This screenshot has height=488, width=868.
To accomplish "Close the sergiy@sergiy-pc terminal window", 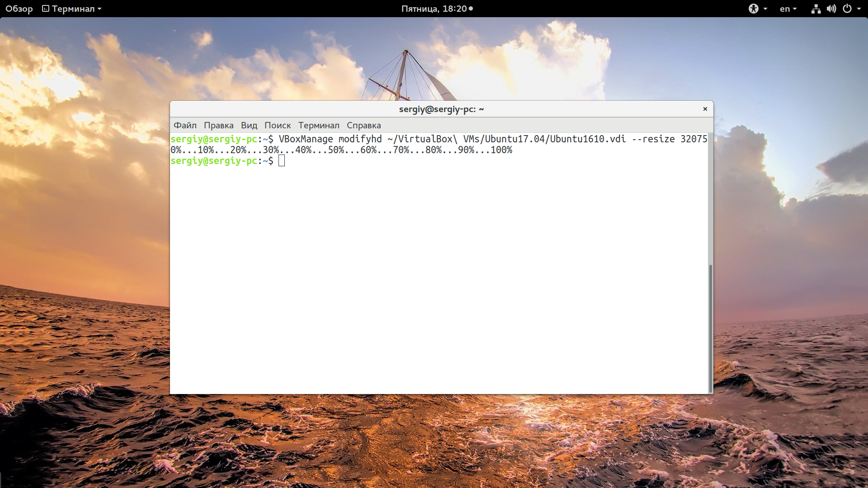I will pyautogui.click(x=705, y=109).
